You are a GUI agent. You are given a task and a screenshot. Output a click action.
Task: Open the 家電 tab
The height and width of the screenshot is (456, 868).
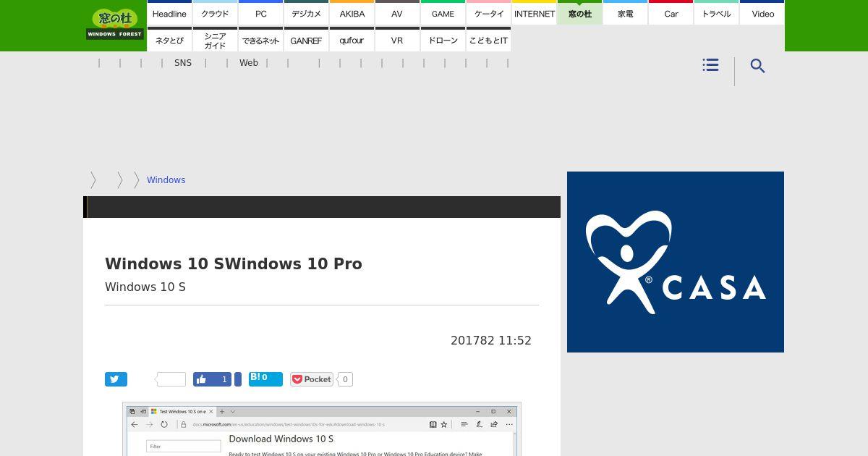pos(625,13)
